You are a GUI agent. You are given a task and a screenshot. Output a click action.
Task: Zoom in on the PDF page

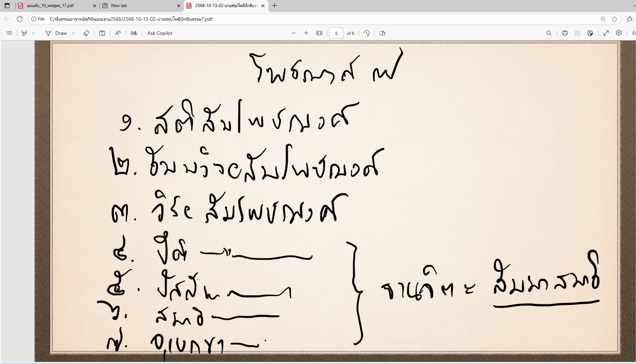[306, 33]
